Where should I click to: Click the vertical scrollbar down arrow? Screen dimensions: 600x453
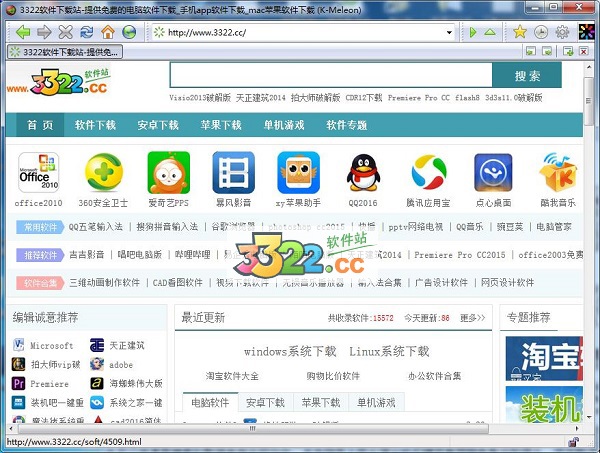589,416
